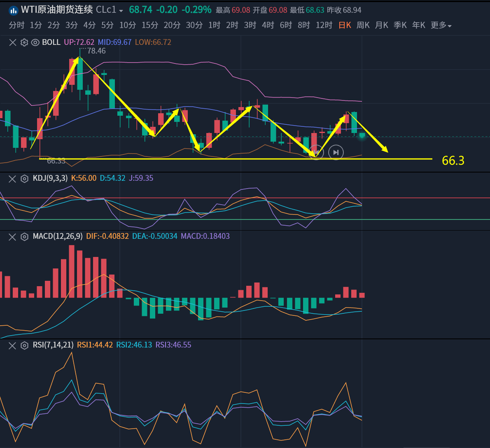Switch to 分时 intraday view

point(16,26)
